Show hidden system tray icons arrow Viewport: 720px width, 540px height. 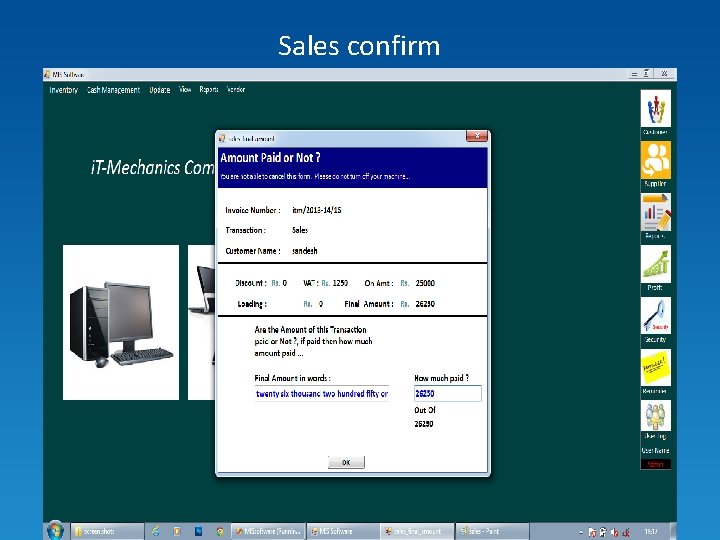pos(581,532)
